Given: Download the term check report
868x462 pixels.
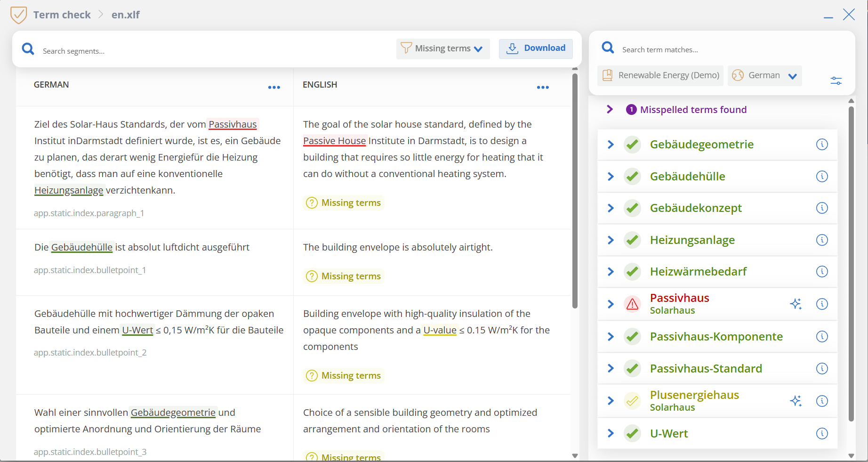Looking at the screenshot, I should coord(536,49).
